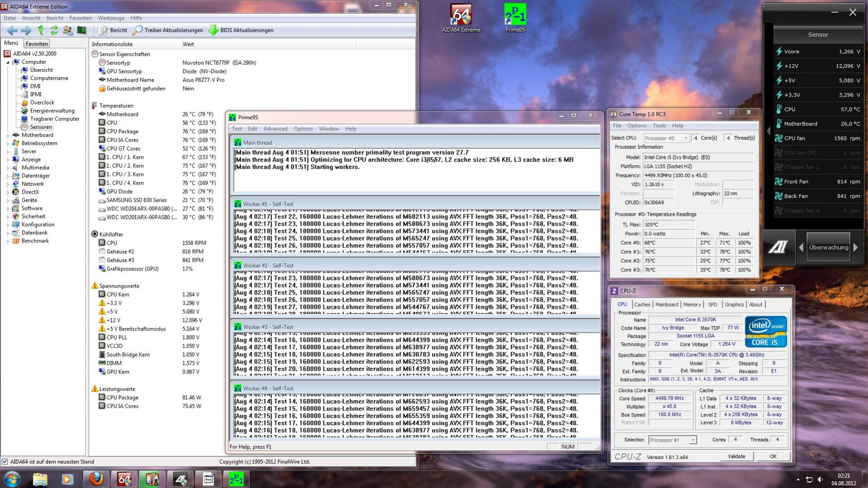868x488 pixels.
Task: Switch to the Mainboard tab in CPU-Z
Action: click(667, 305)
